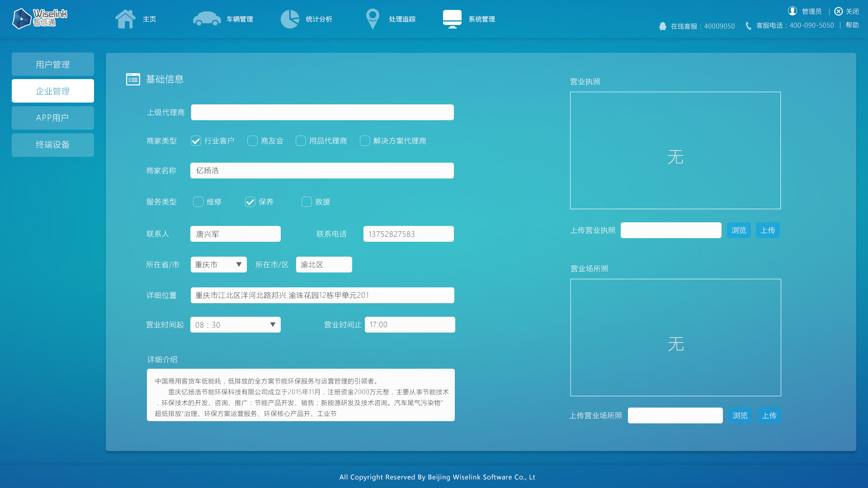Click the 处理追踪 location pin icon
Viewport: 868px width, 488px height.
[372, 19]
